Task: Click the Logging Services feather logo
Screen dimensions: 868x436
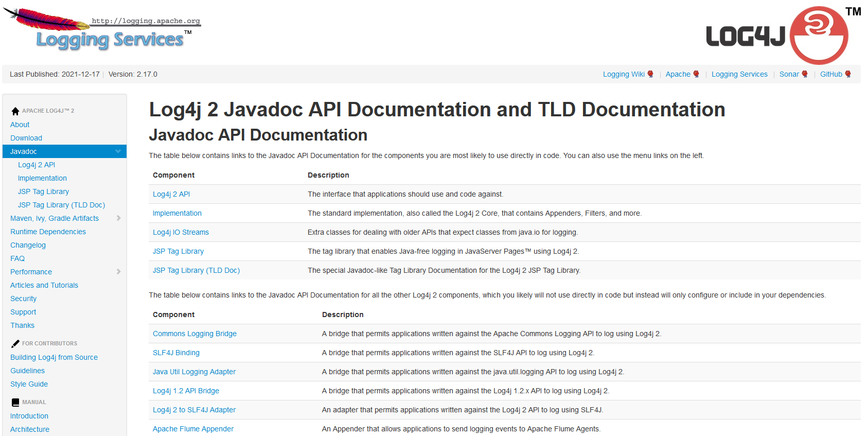Action: pos(102,30)
